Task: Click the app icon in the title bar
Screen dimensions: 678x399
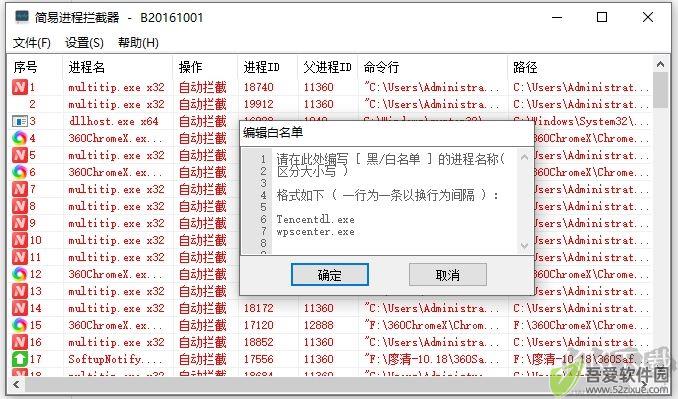Action: tap(22, 17)
